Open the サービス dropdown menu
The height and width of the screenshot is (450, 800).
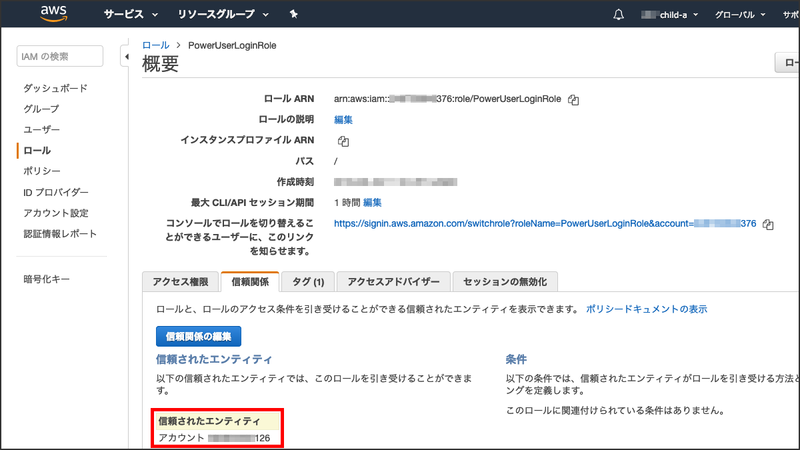pos(131,14)
